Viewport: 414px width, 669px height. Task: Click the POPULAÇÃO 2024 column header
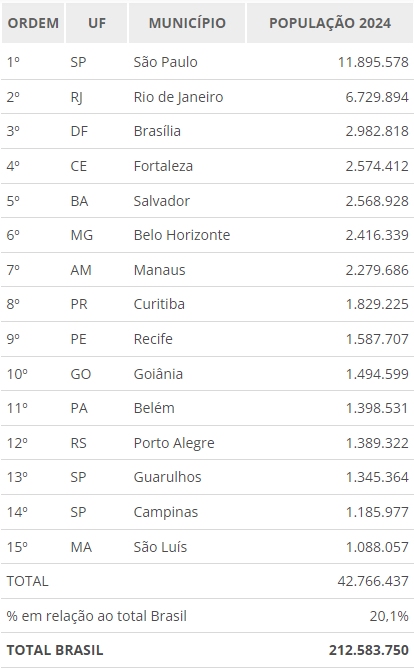(329, 23)
